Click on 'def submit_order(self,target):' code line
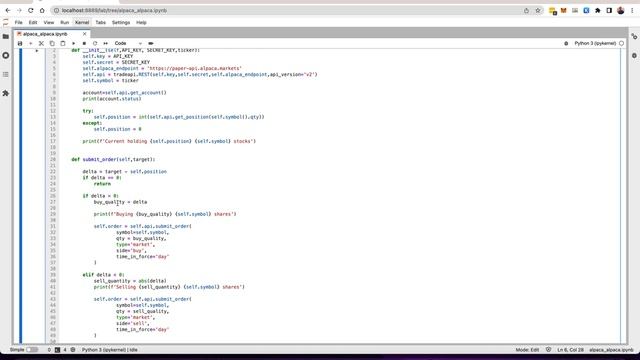The height and width of the screenshot is (360, 640). click(x=113, y=160)
